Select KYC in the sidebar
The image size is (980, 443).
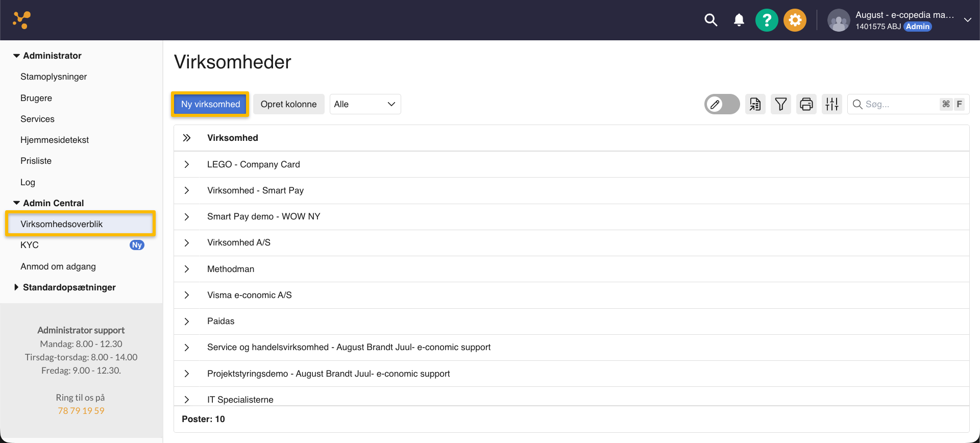(x=30, y=245)
